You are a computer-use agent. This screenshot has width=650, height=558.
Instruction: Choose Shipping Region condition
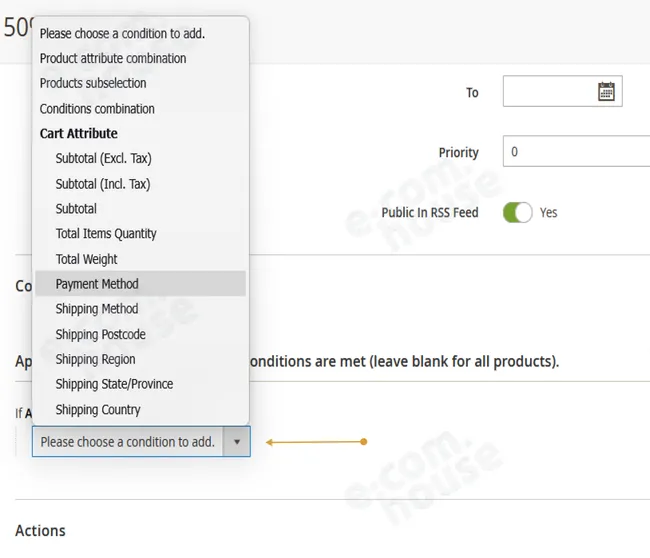pos(141,359)
